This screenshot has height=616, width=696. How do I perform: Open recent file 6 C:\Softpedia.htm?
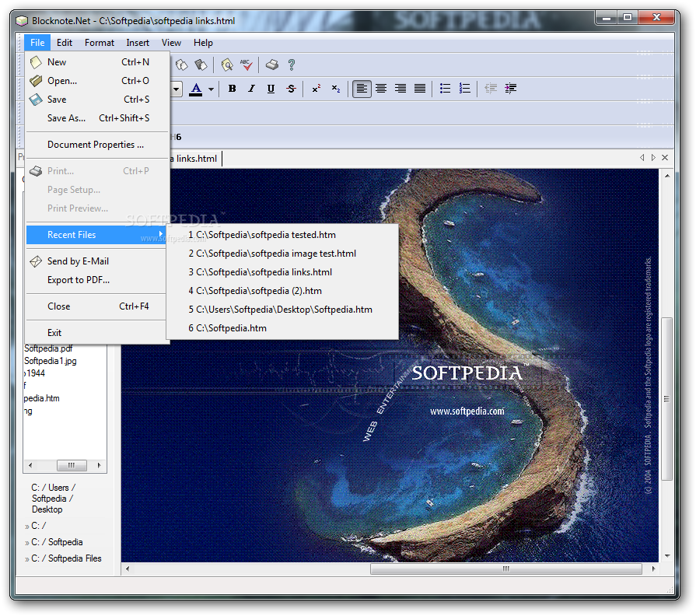click(282, 328)
